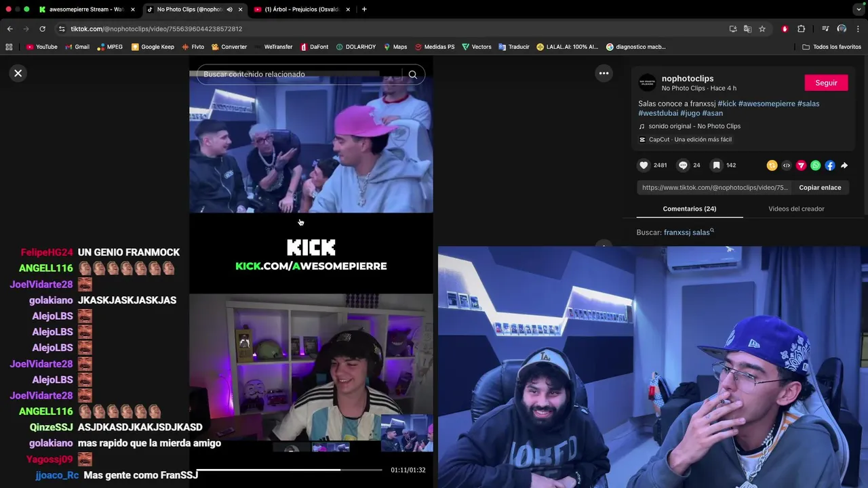Bookmark this page with the star icon
The width and height of the screenshot is (868, 488).
coord(762,29)
